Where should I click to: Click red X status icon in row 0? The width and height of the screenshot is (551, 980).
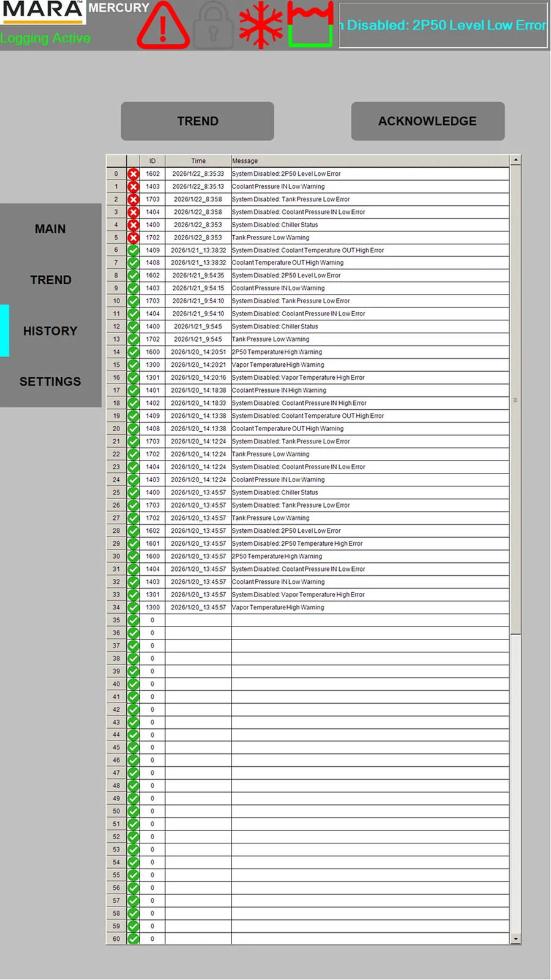pos(133,174)
